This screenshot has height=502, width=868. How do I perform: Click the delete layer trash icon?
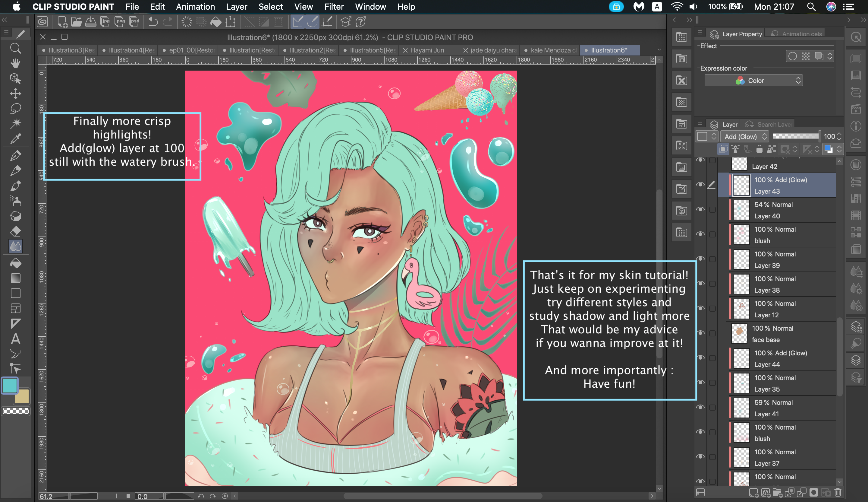(838, 493)
